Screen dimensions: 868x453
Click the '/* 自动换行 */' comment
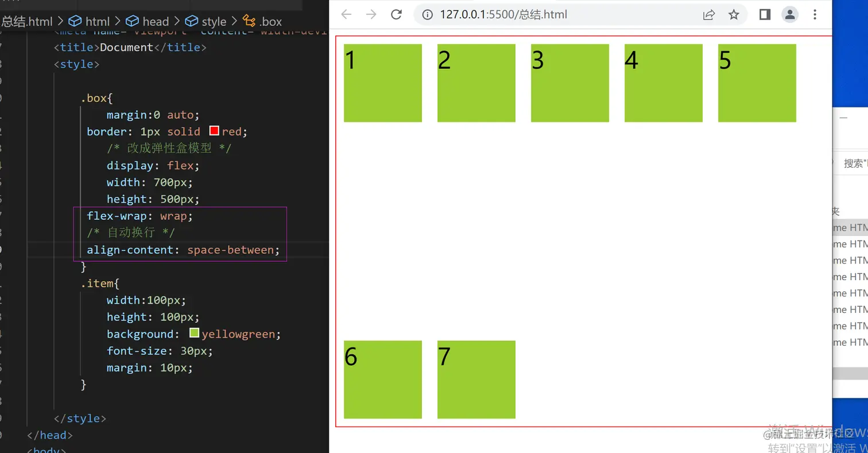(x=130, y=233)
